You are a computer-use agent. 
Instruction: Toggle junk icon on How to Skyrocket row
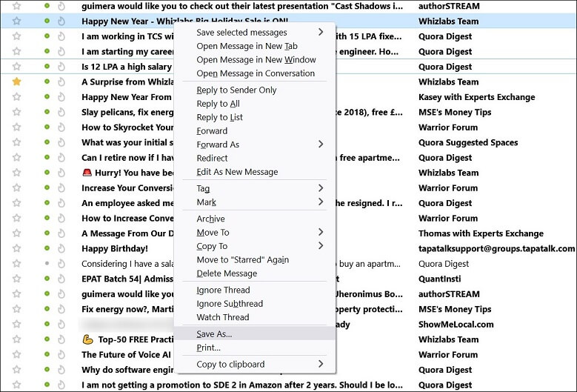(x=61, y=127)
